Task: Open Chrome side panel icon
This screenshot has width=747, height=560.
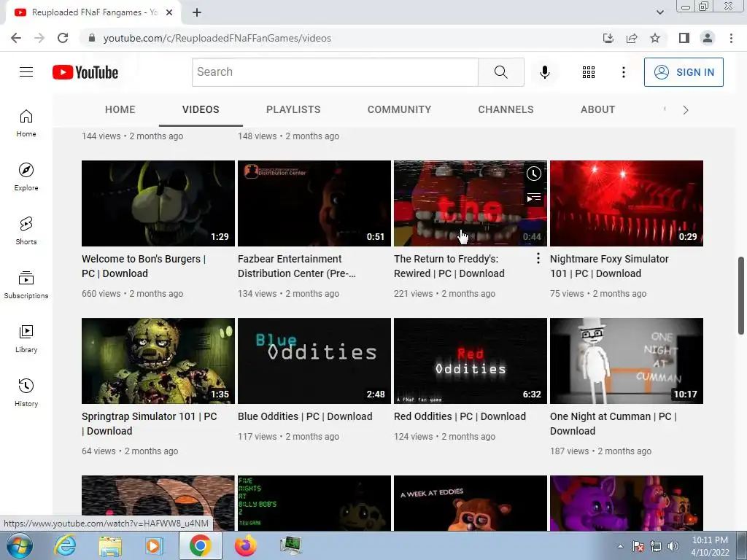Action: click(684, 38)
